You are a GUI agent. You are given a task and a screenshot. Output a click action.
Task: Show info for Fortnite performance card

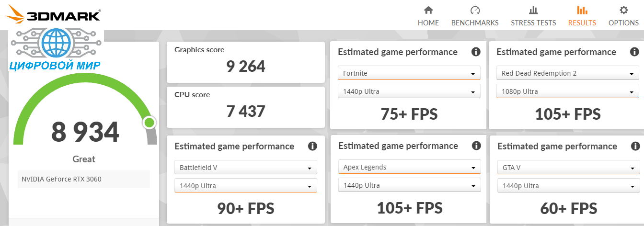(x=476, y=52)
